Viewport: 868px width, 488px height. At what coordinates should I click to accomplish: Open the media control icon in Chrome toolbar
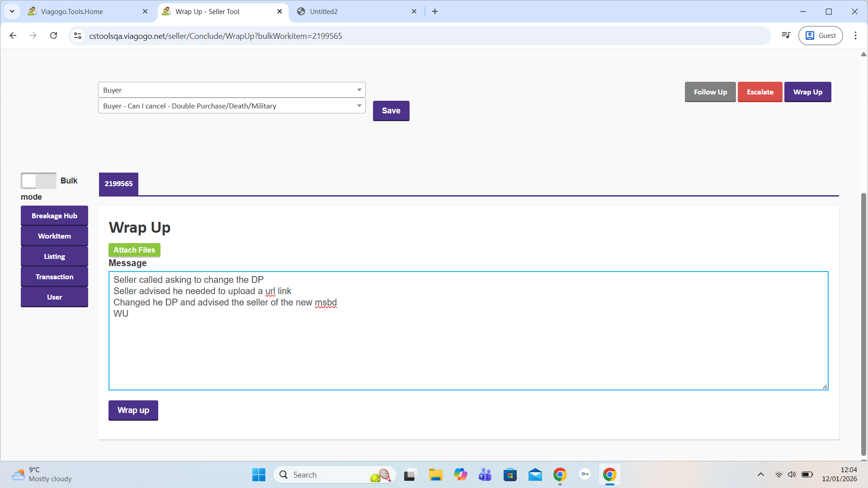(786, 36)
